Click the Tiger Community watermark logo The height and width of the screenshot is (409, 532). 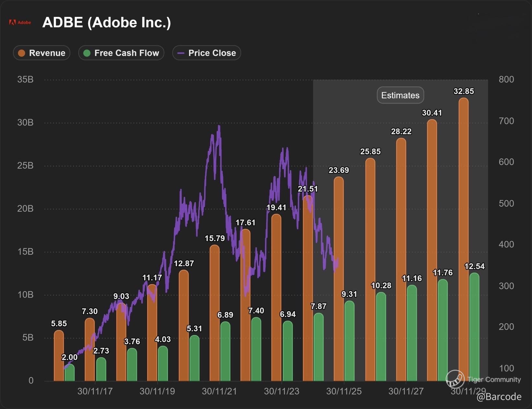click(x=455, y=379)
